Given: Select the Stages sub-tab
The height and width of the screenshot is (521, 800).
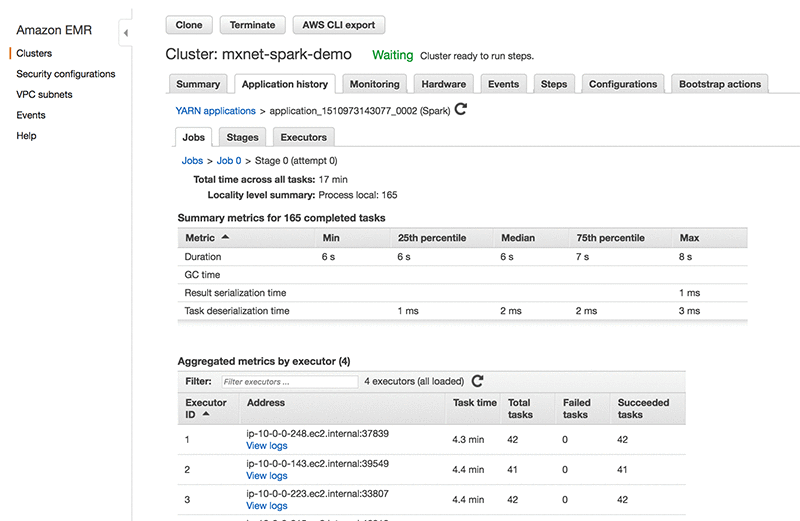Looking at the screenshot, I should (242, 137).
